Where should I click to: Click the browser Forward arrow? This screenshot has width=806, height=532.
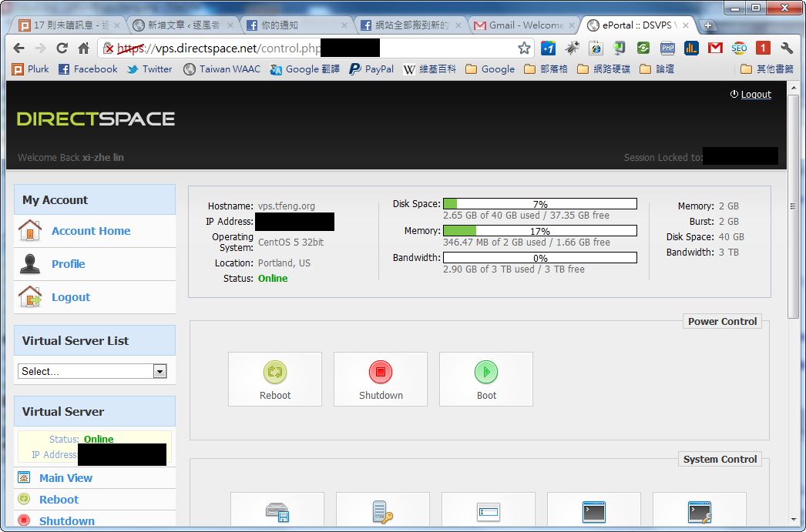point(40,49)
